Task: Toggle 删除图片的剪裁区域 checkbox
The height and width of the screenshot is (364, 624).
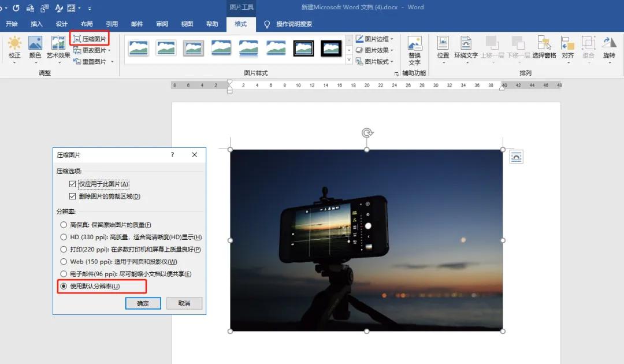Action: coord(72,196)
